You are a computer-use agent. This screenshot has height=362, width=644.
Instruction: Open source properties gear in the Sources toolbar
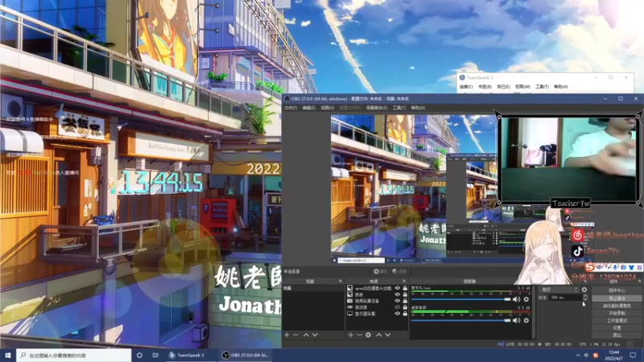pos(369,335)
